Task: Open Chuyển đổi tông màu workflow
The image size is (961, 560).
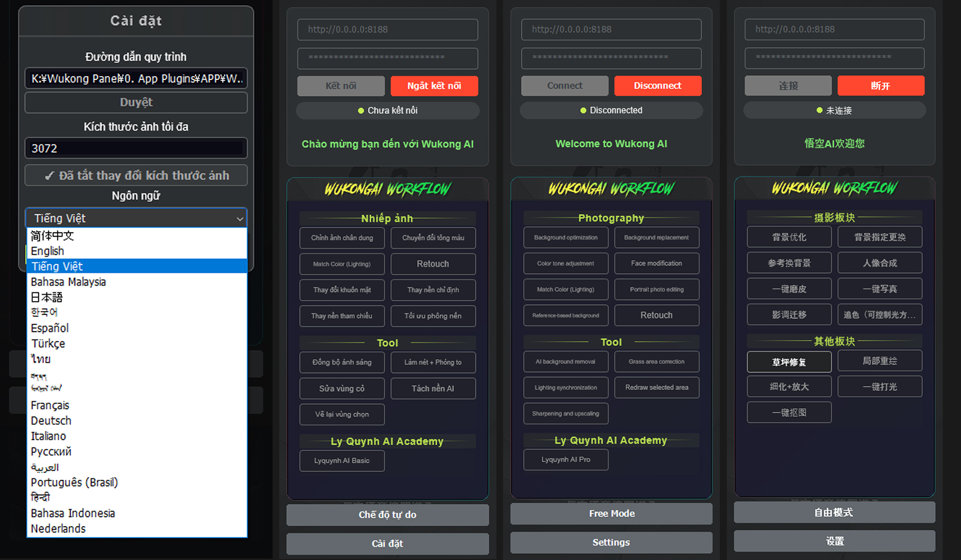Action: tap(433, 238)
